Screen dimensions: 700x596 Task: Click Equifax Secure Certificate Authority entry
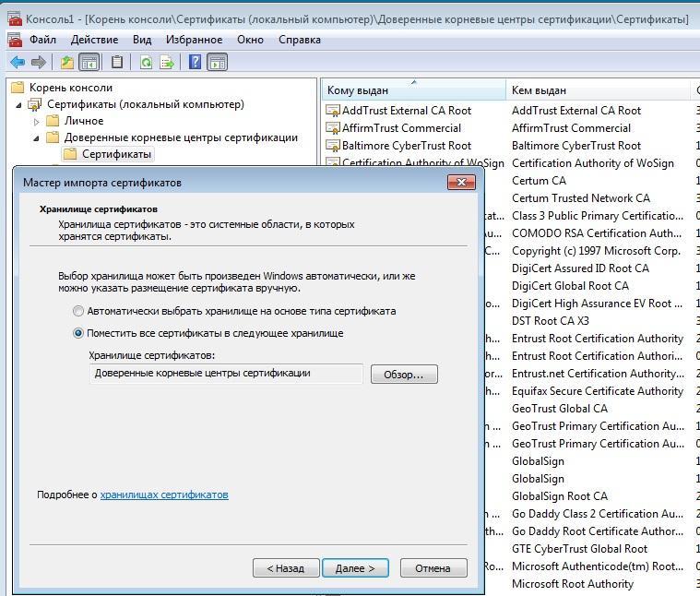[598, 391]
